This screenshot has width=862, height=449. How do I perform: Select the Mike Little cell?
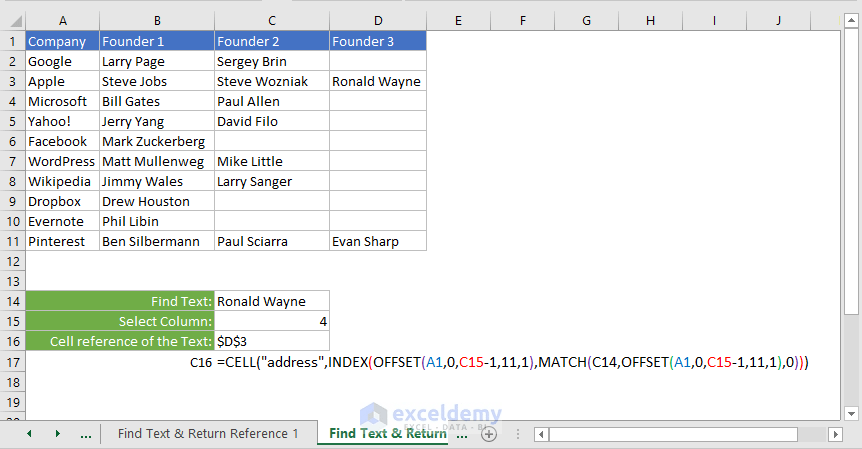click(x=272, y=161)
